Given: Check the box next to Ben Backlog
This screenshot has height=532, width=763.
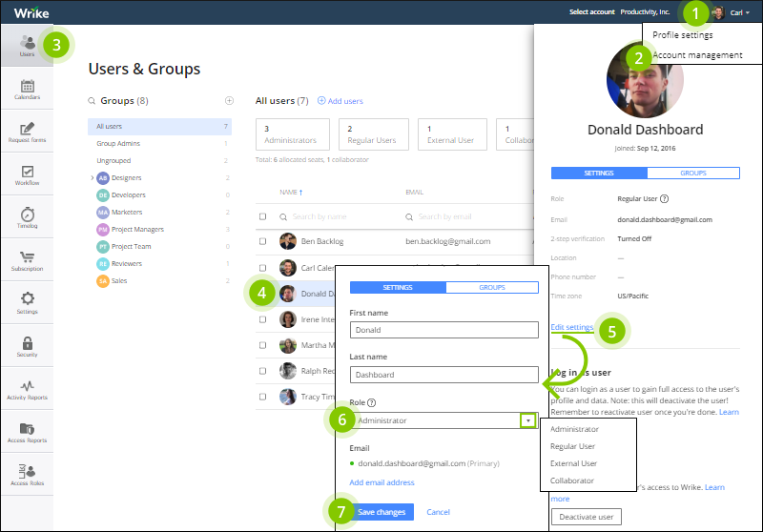Looking at the screenshot, I should click(x=263, y=241).
